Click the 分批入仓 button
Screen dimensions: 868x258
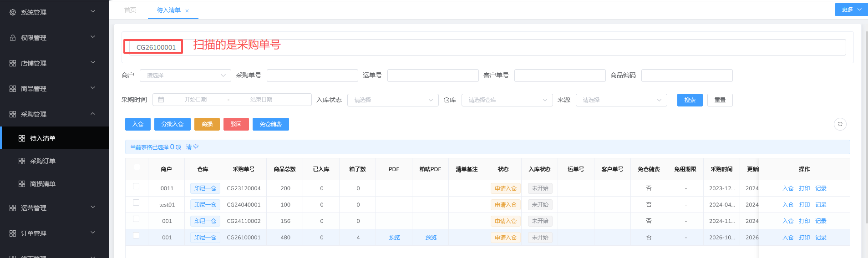(x=173, y=124)
